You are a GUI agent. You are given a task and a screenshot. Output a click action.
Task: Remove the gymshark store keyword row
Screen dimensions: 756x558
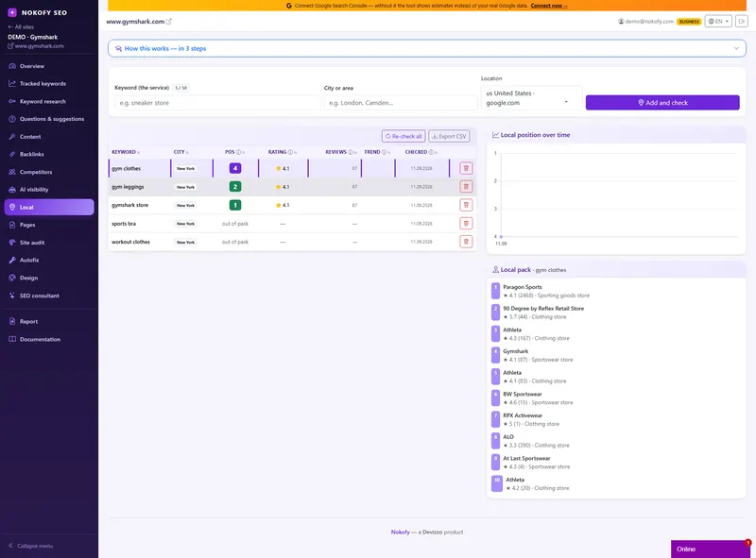click(x=466, y=205)
